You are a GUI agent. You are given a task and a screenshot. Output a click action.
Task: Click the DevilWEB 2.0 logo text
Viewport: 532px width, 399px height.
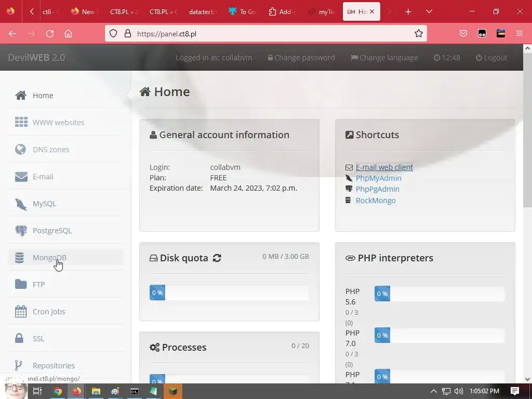coord(36,57)
